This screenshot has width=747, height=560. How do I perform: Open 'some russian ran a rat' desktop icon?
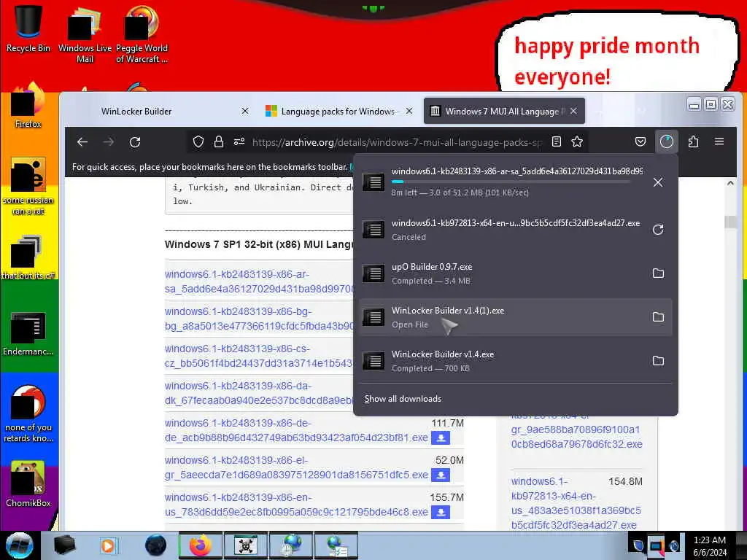pyautogui.click(x=28, y=186)
